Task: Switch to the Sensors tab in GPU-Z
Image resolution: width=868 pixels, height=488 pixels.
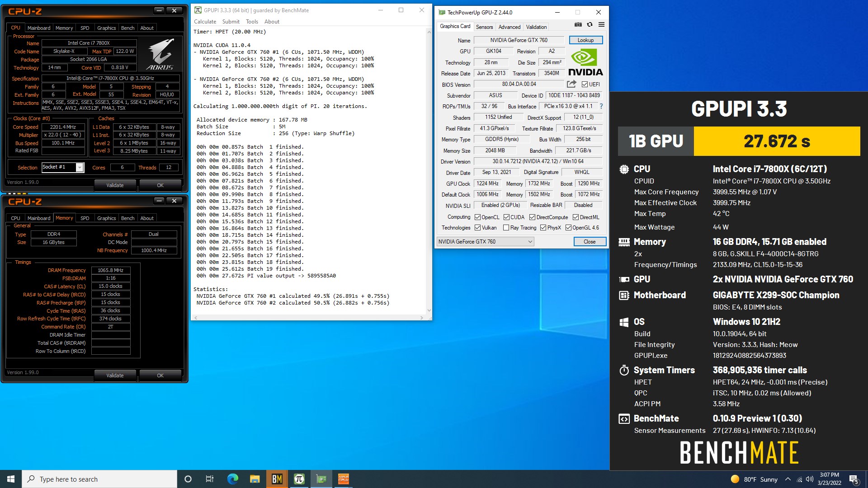Action: pyautogui.click(x=484, y=27)
